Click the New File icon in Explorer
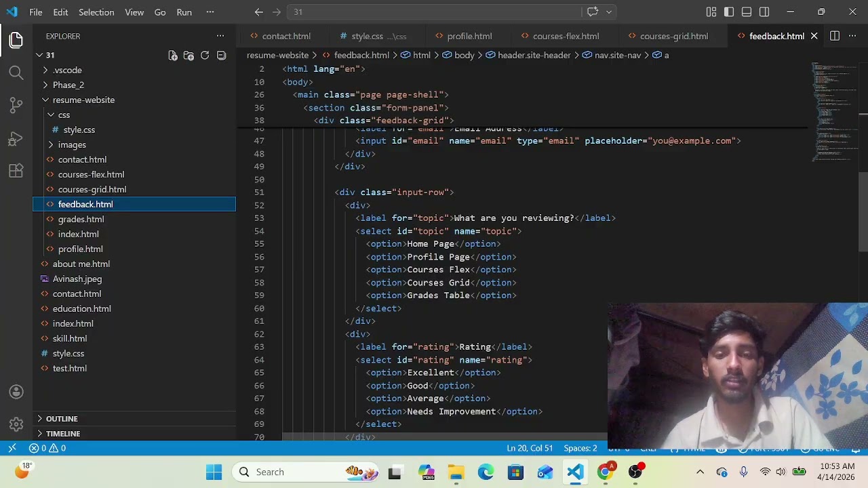 tap(172, 56)
